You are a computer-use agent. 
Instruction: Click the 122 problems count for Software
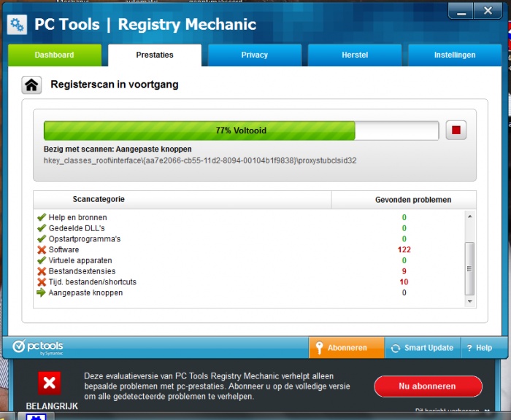(404, 249)
